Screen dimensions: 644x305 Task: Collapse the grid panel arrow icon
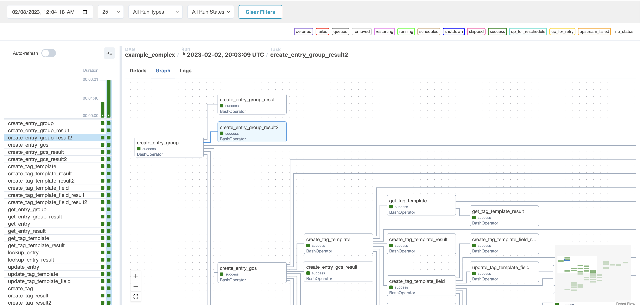point(109,53)
